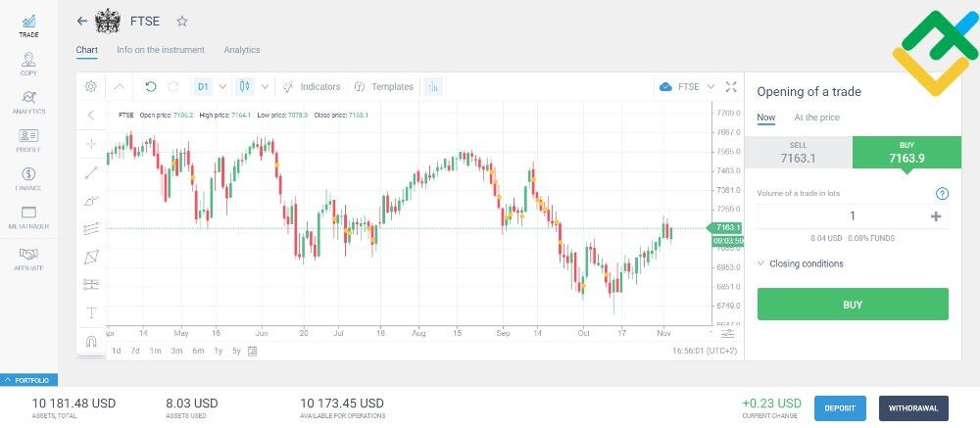
Task: Click the WITHDRAWAL button
Action: tap(913, 408)
